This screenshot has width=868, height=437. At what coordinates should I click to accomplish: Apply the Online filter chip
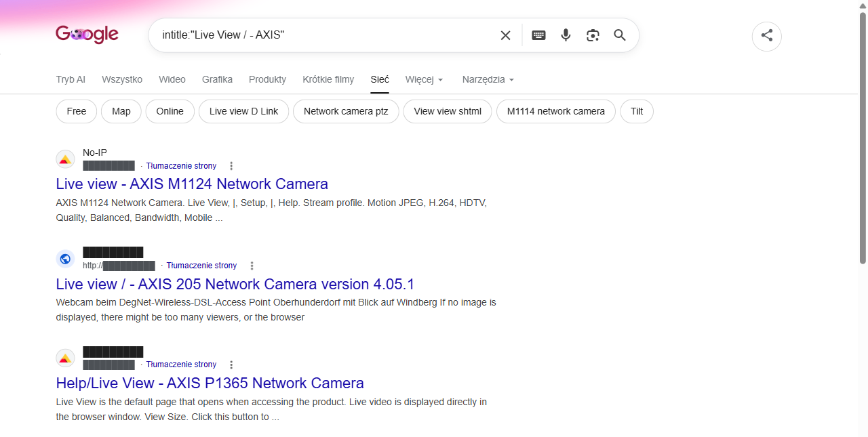coord(170,111)
